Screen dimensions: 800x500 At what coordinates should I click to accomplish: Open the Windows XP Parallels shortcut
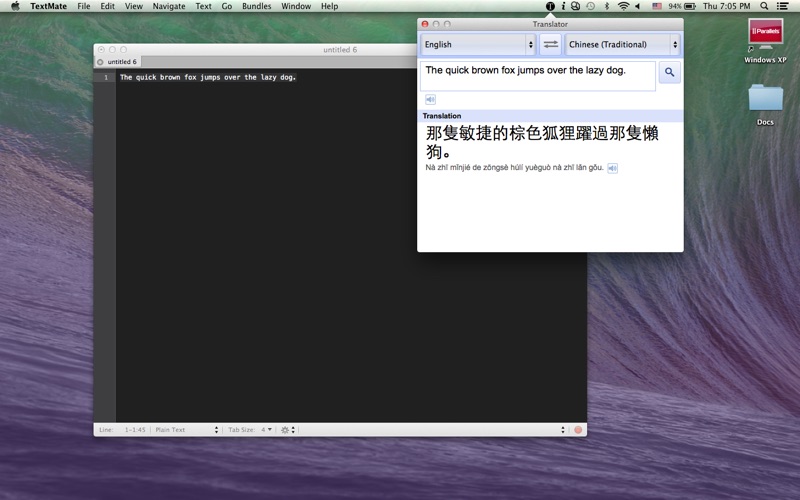tap(765, 38)
